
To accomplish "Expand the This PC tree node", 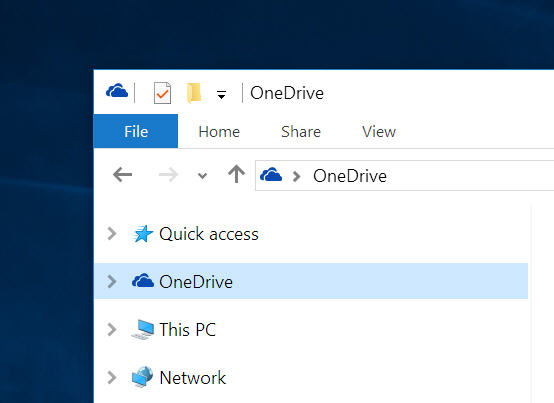I will (x=112, y=329).
